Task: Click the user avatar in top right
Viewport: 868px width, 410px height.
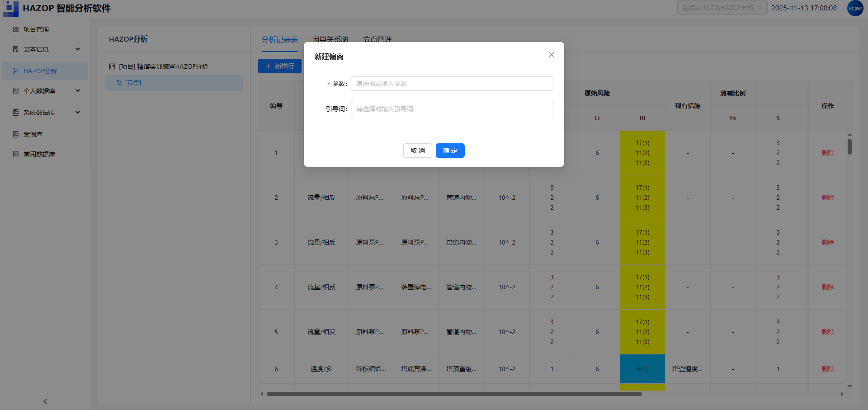Action: pyautogui.click(x=855, y=8)
